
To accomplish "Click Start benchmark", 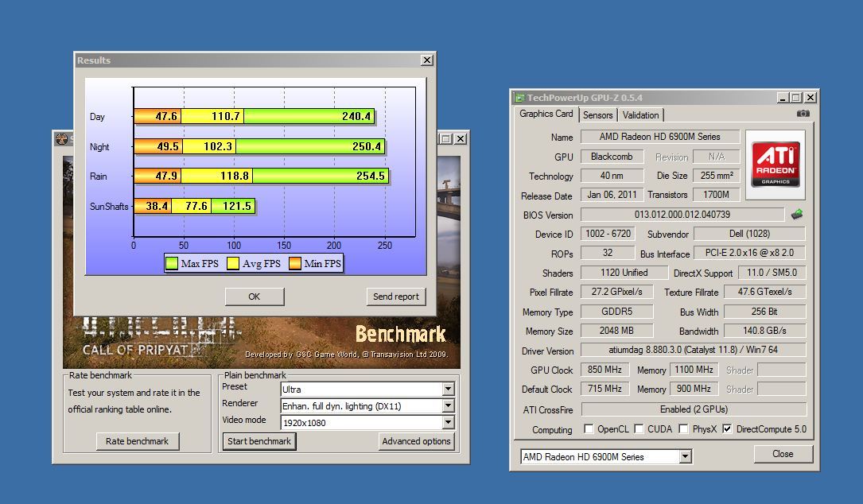I will coord(259,441).
